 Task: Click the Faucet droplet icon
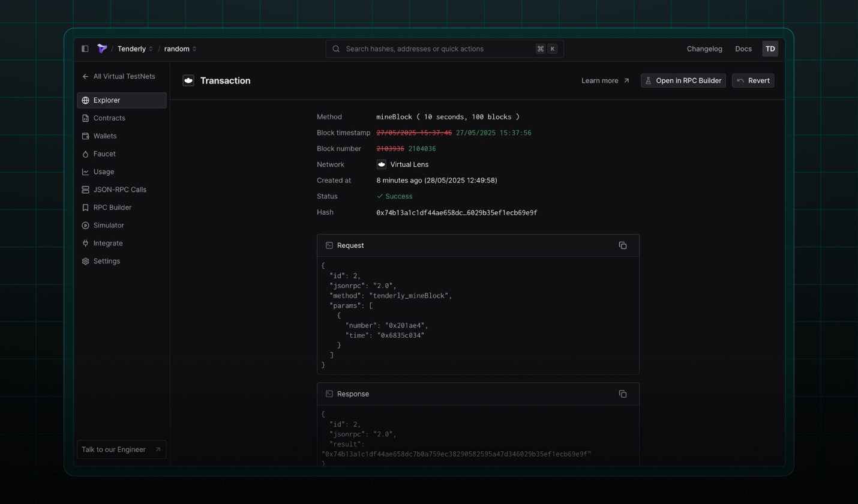pos(85,154)
